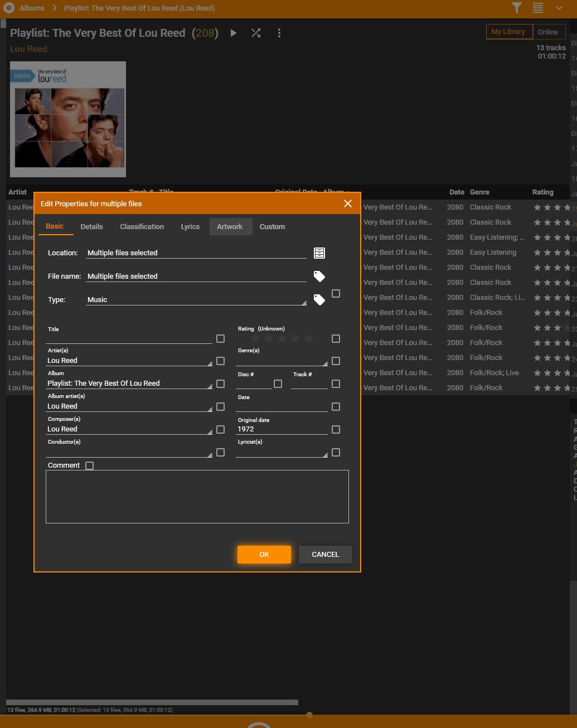Click the home disc icon before Albums

pos(8,8)
